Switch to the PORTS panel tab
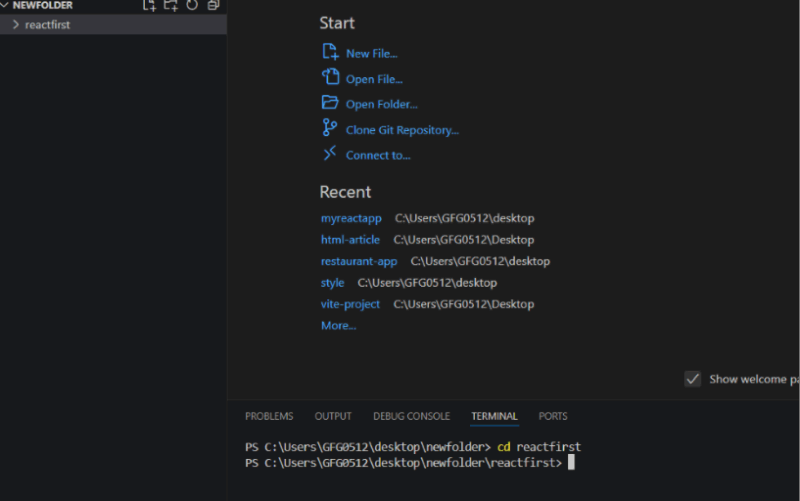This screenshot has width=800, height=501. [x=553, y=416]
